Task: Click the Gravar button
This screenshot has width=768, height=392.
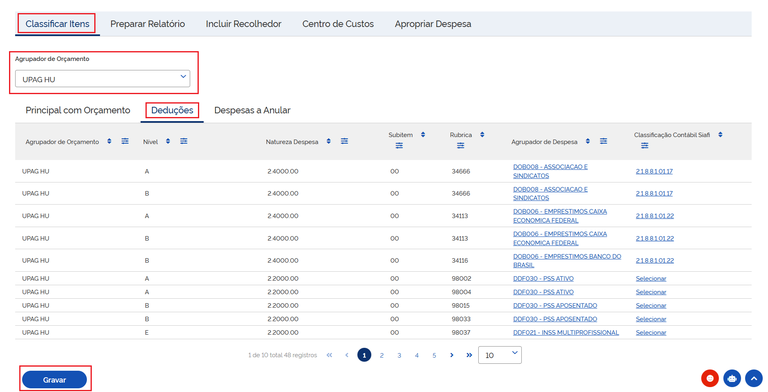Action: (54, 380)
